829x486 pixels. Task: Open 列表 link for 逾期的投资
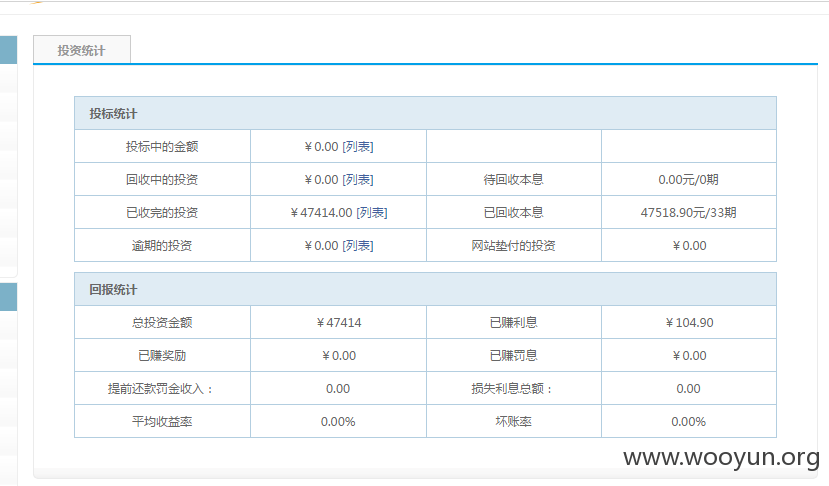point(358,245)
